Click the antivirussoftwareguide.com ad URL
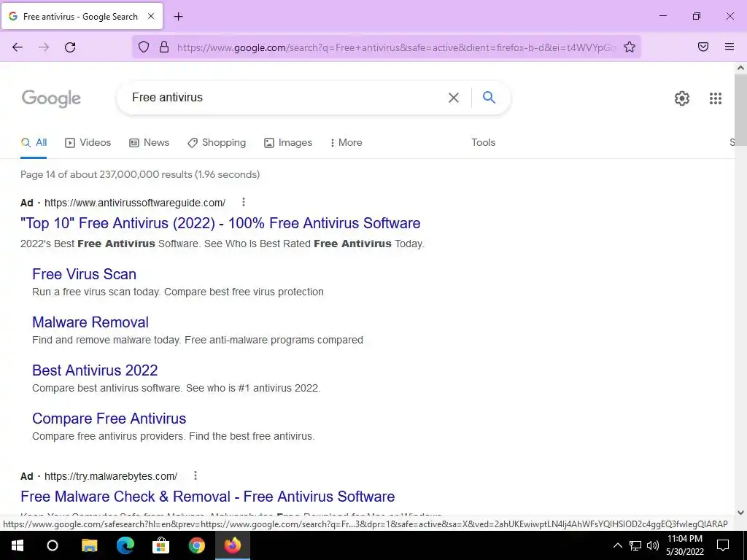 pos(135,203)
